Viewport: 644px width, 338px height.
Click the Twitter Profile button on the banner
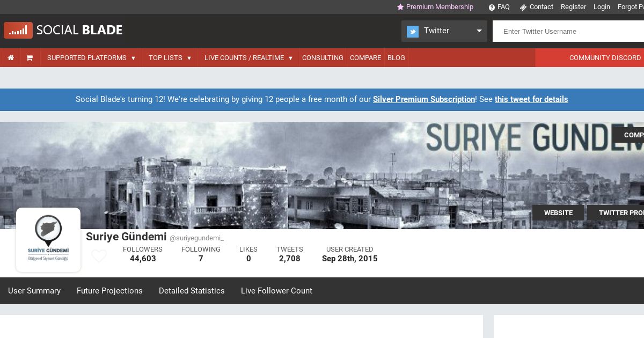pyautogui.click(x=616, y=213)
